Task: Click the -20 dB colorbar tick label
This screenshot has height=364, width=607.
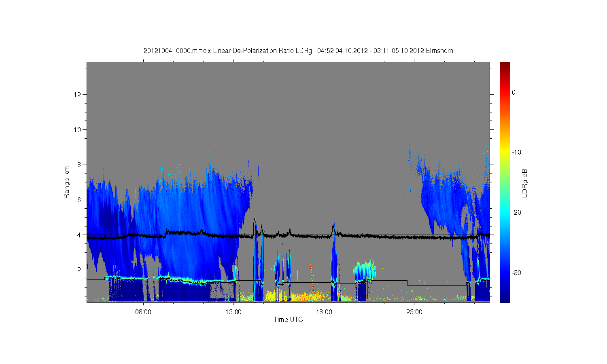Action: coord(516,213)
